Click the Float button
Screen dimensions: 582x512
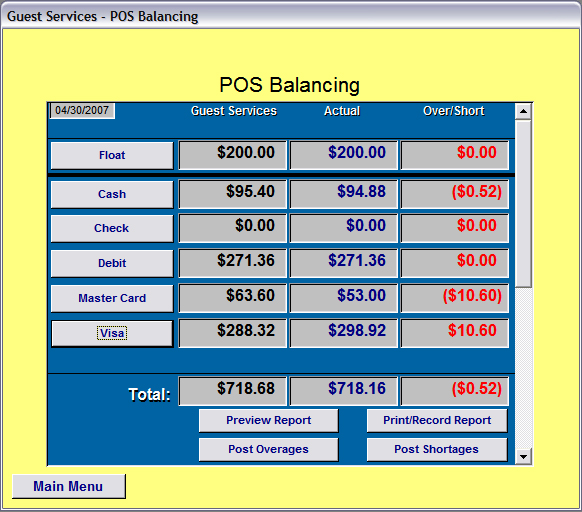pyautogui.click(x=112, y=155)
